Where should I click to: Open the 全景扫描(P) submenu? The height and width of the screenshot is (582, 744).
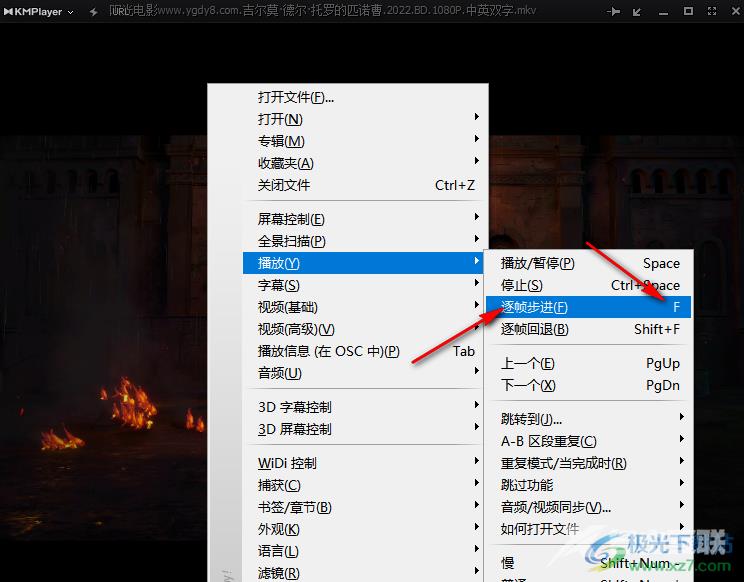click(365, 241)
